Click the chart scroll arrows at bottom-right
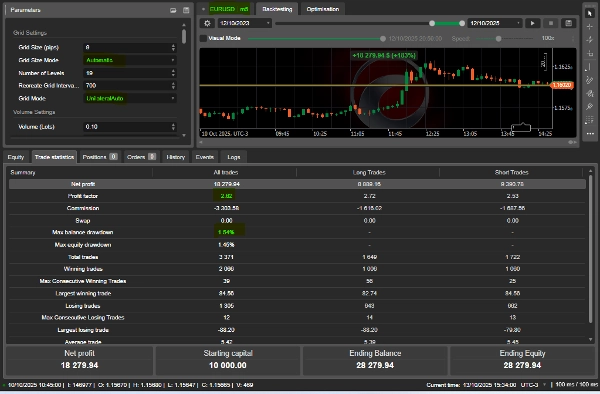 click(572, 142)
